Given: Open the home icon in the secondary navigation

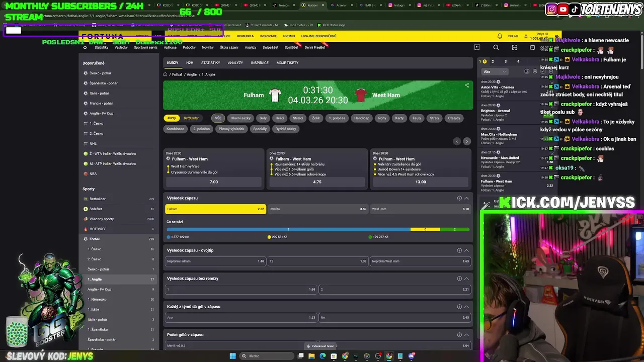Looking at the screenshot, I should click(85, 47).
